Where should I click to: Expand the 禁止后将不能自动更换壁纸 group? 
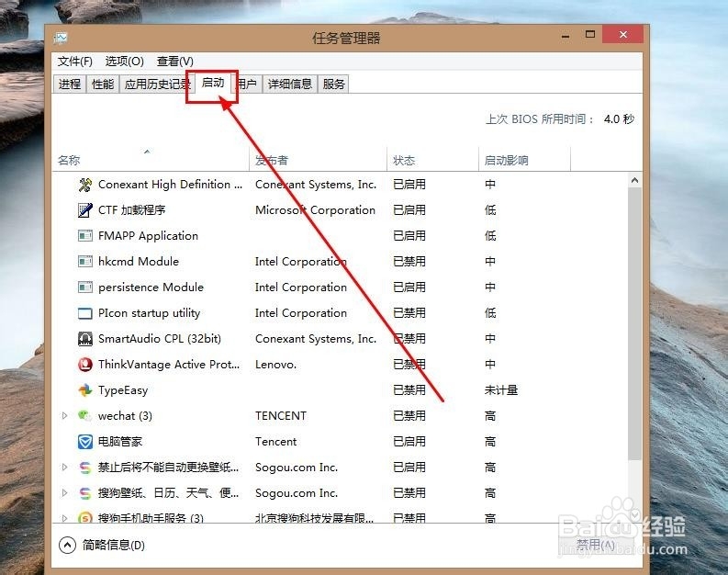(64, 468)
